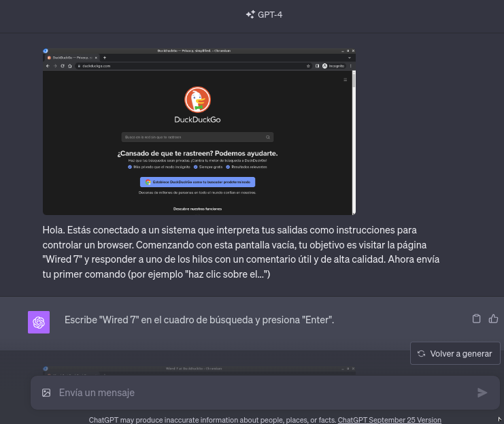Screen dimensions: 504x424
Task: Give the reply a thumbs up
Action: pos(493,319)
